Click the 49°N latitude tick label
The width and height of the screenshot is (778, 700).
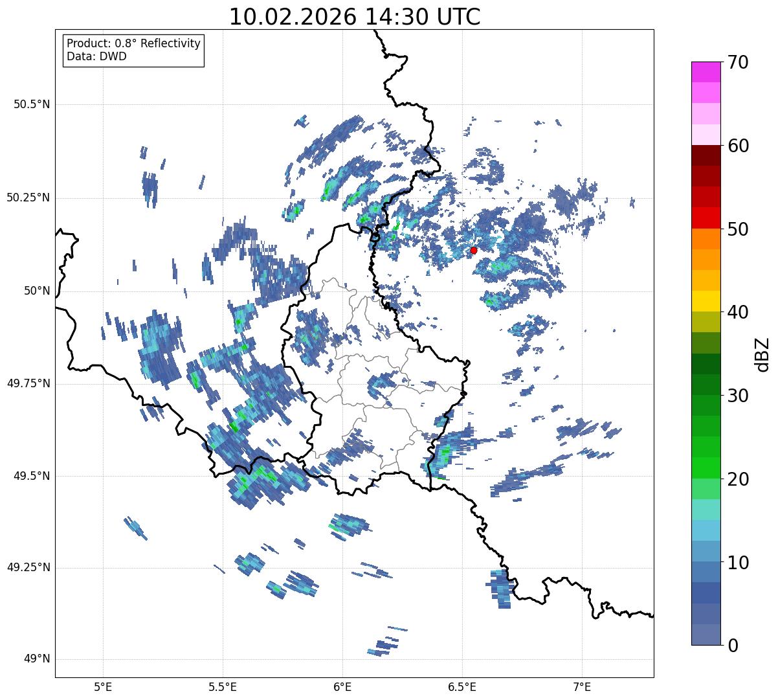click(x=37, y=659)
